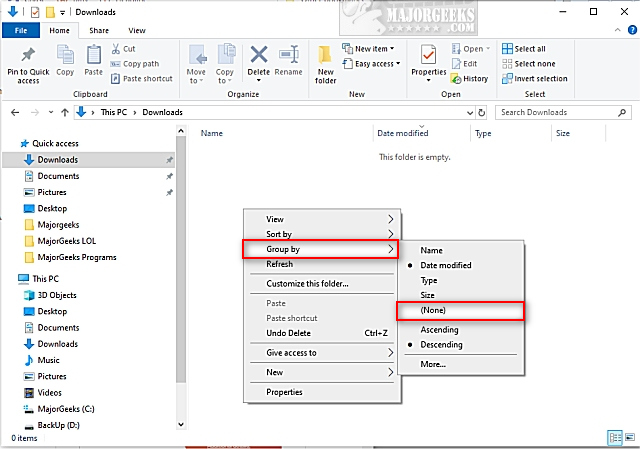Choose Name in the Group by submenu

[x=431, y=250]
